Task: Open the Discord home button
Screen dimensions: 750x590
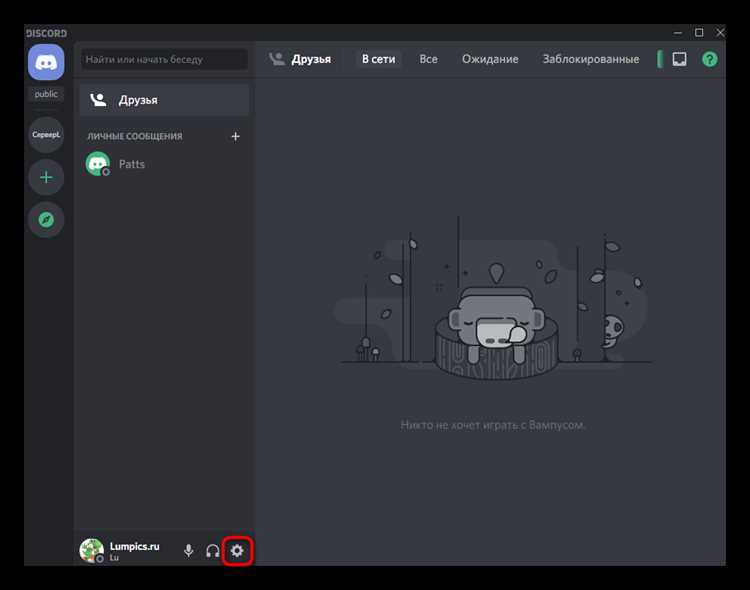Action: click(x=46, y=62)
